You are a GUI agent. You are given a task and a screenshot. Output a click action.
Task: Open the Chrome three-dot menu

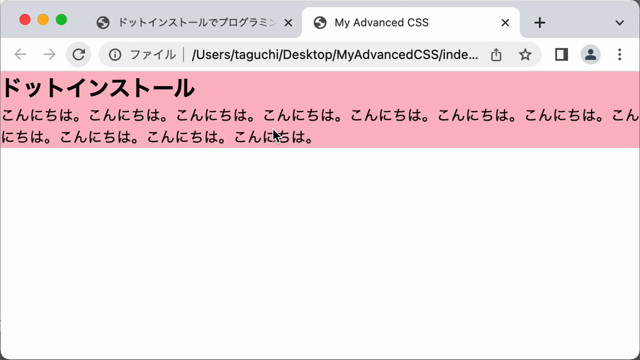620,54
